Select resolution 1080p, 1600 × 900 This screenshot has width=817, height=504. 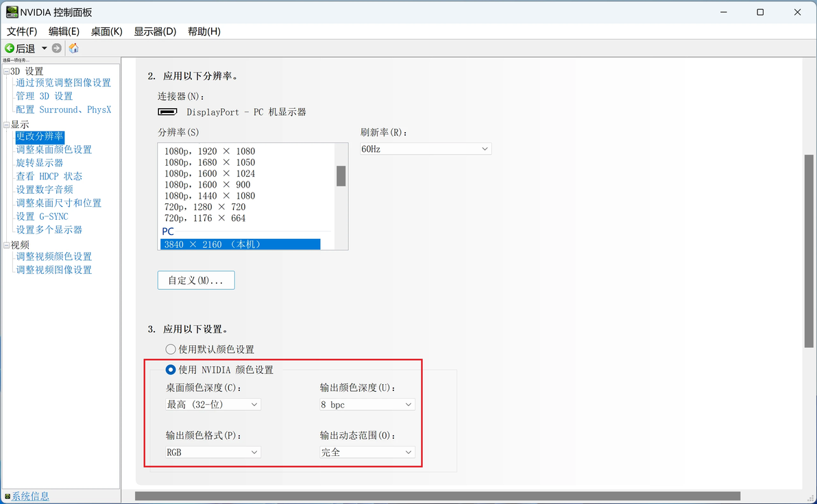tap(208, 185)
